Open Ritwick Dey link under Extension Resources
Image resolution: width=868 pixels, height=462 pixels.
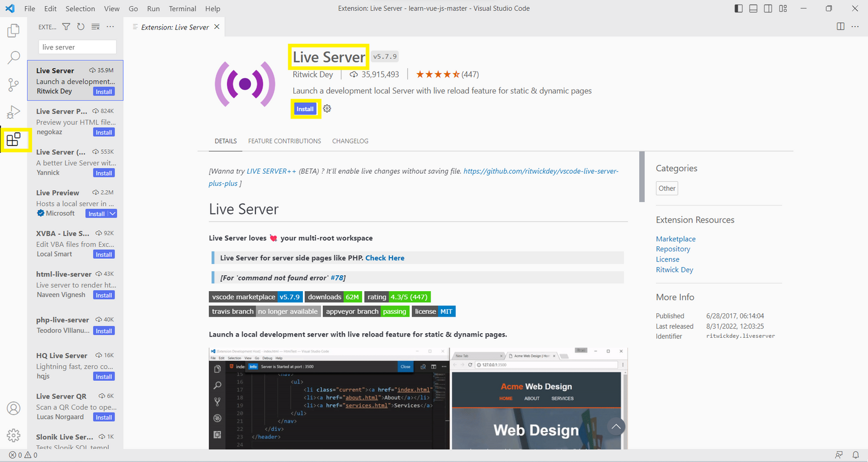pyautogui.click(x=675, y=270)
